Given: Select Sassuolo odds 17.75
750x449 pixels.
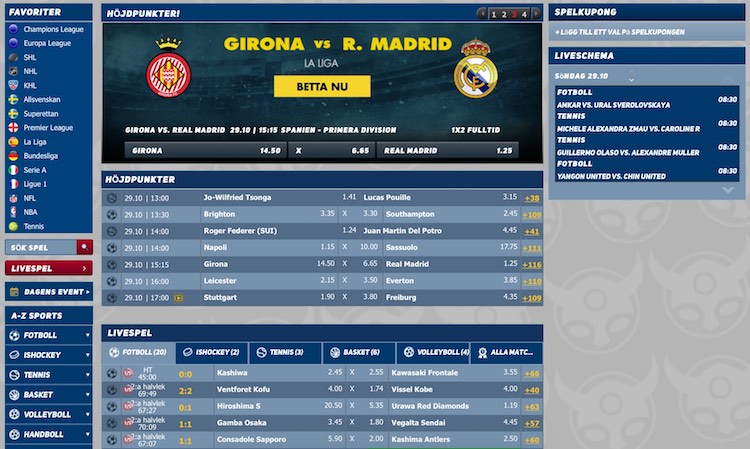Looking at the screenshot, I should (508, 247).
